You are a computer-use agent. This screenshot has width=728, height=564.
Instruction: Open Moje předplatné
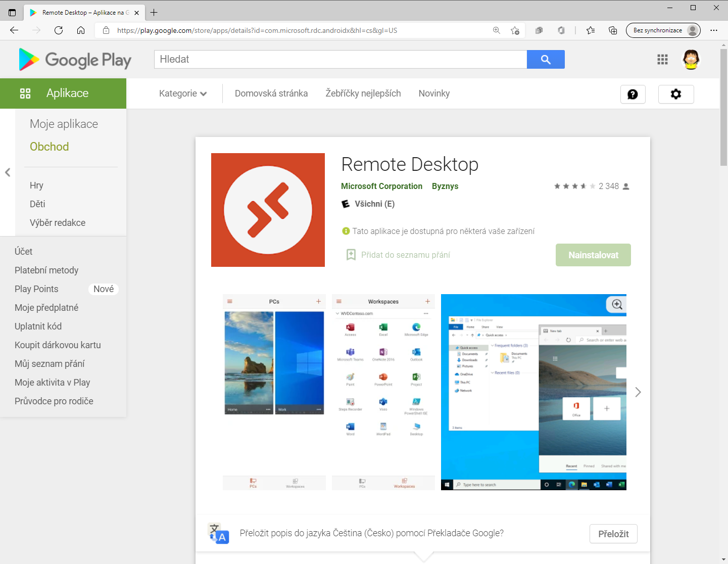[x=46, y=308]
